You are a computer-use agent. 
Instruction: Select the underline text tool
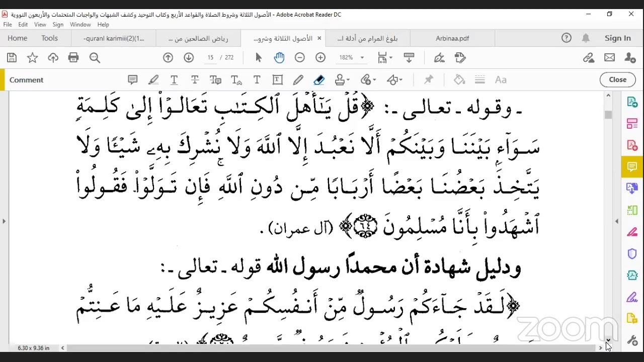click(174, 79)
